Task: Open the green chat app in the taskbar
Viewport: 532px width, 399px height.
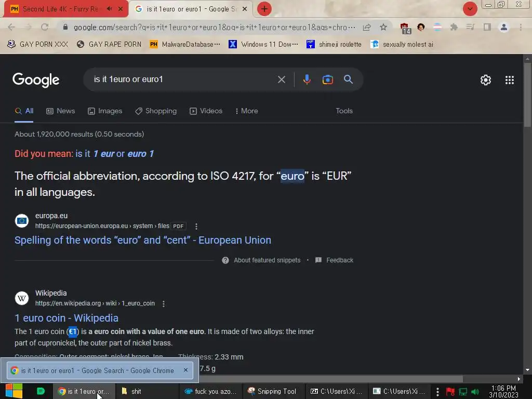Action: coord(41,391)
